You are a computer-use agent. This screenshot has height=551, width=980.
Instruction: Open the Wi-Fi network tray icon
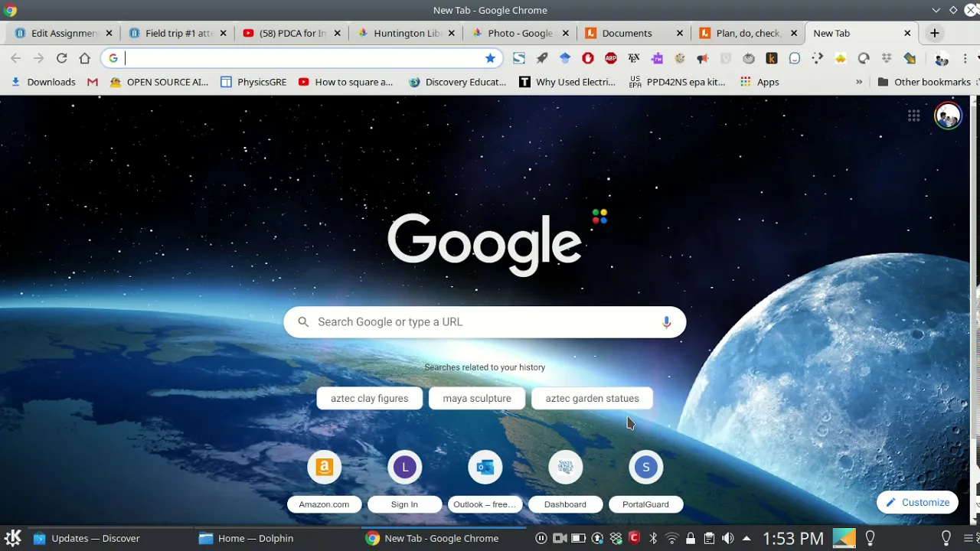tap(672, 538)
